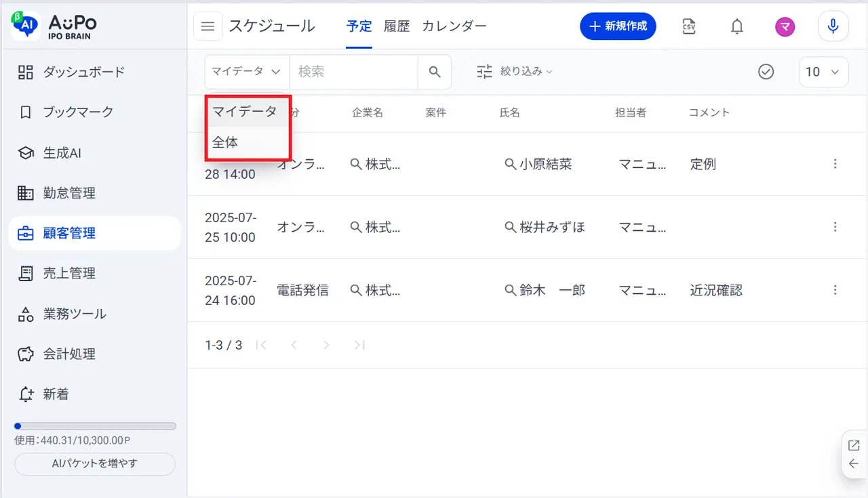Open 勤怠管理 in the sidebar
This screenshot has width=868, height=498.
pyautogui.click(x=94, y=193)
